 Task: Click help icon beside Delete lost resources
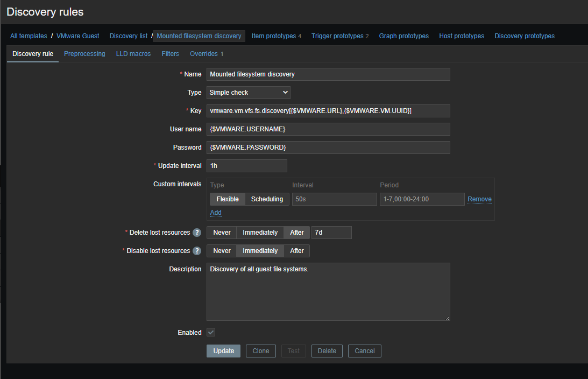[x=197, y=233]
